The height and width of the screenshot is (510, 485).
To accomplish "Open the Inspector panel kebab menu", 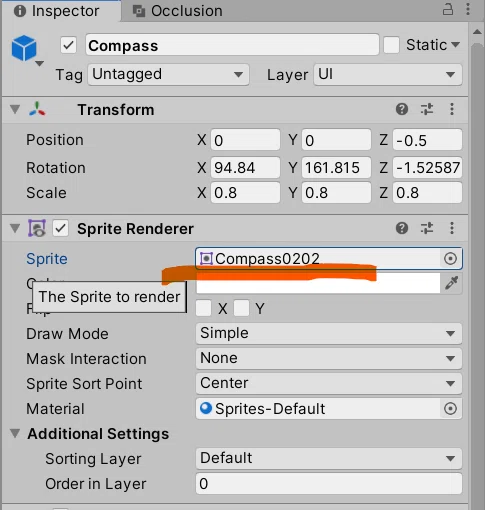I will click(x=468, y=10).
